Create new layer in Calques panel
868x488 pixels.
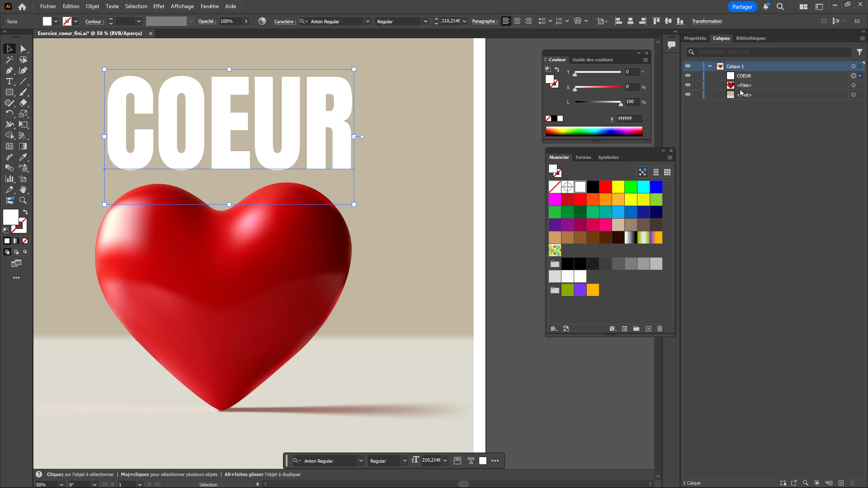[x=841, y=483]
